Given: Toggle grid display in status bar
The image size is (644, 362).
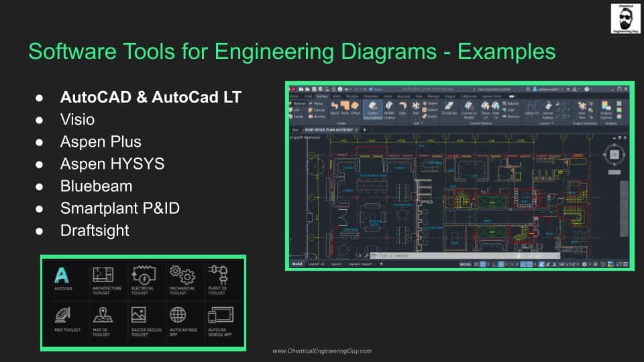Looking at the screenshot, I should pos(476,264).
